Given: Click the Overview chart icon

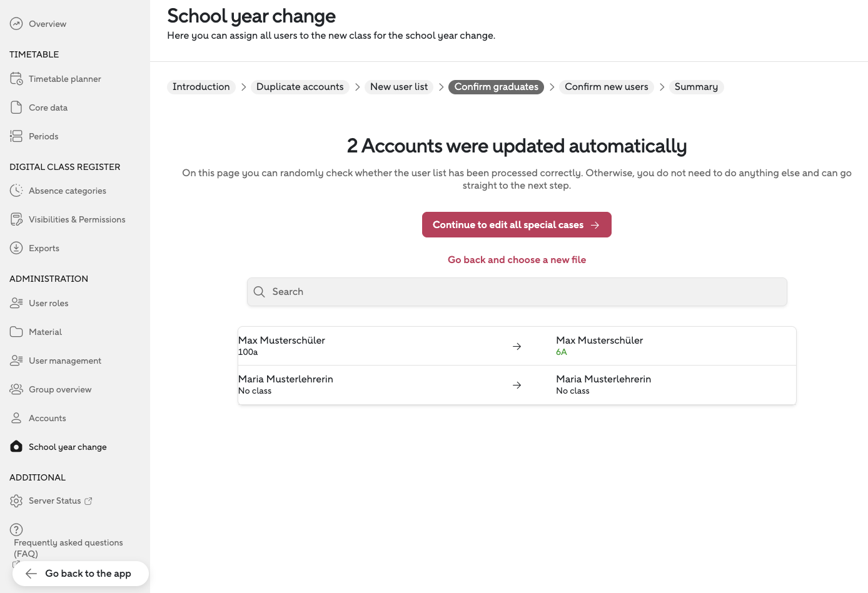Looking at the screenshot, I should pyautogui.click(x=16, y=24).
